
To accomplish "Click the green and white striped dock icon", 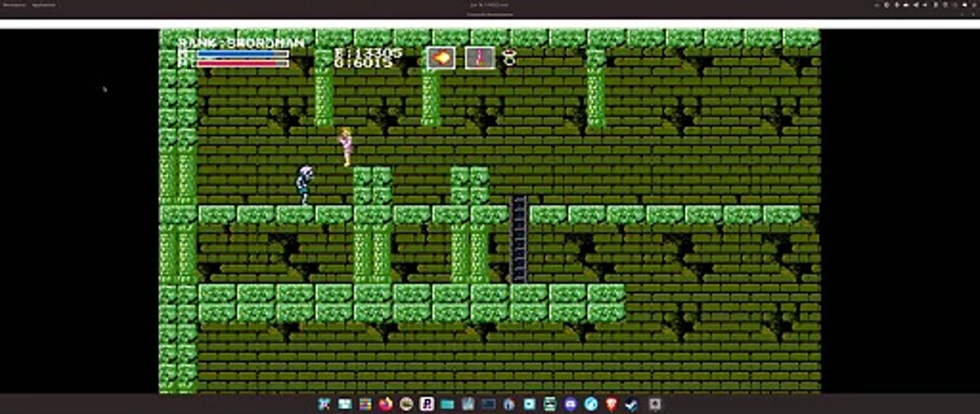I will (550, 404).
